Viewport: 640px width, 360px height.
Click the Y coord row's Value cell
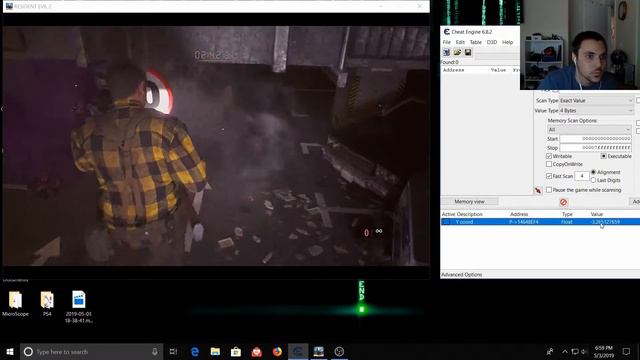pyautogui.click(x=605, y=222)
